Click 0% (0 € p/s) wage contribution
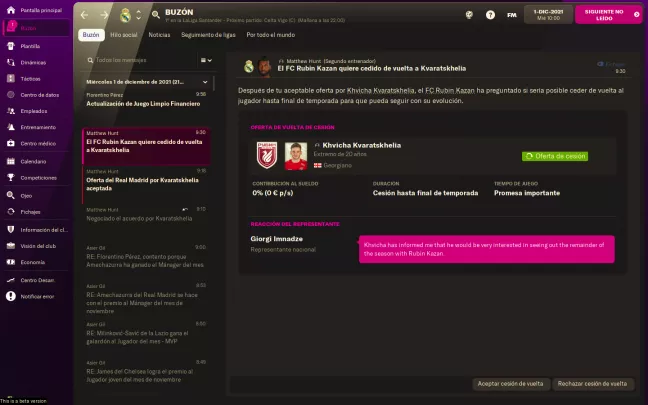Viewport: 648px width, 405px height. (x=273, y=193)
